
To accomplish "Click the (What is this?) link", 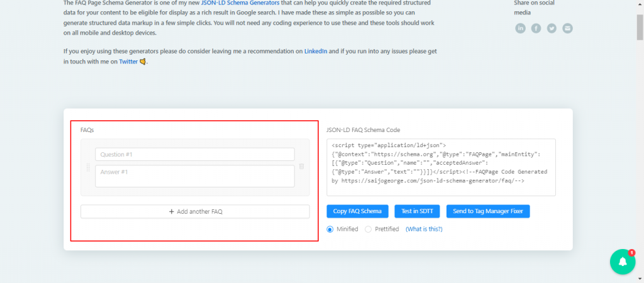I will pos(424,229).
